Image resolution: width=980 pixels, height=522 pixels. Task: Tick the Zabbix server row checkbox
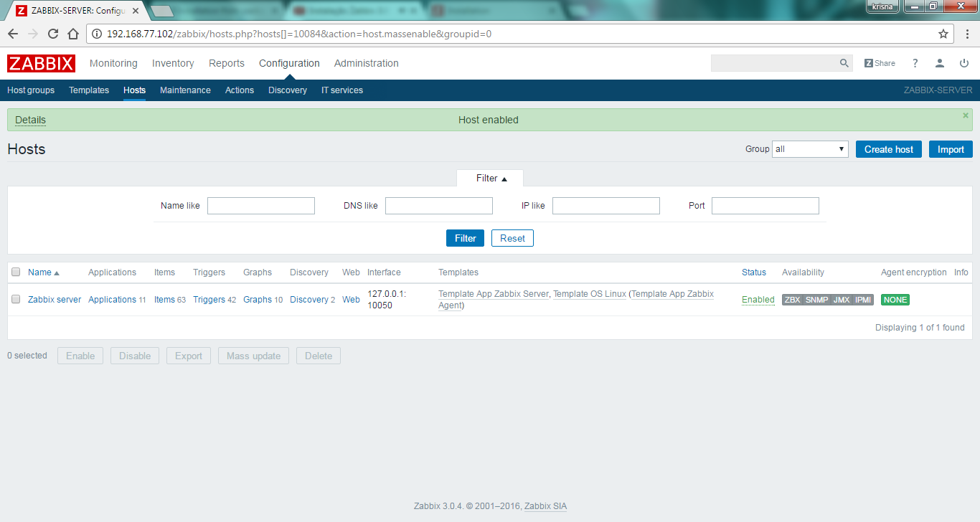[x=16, y=300]
